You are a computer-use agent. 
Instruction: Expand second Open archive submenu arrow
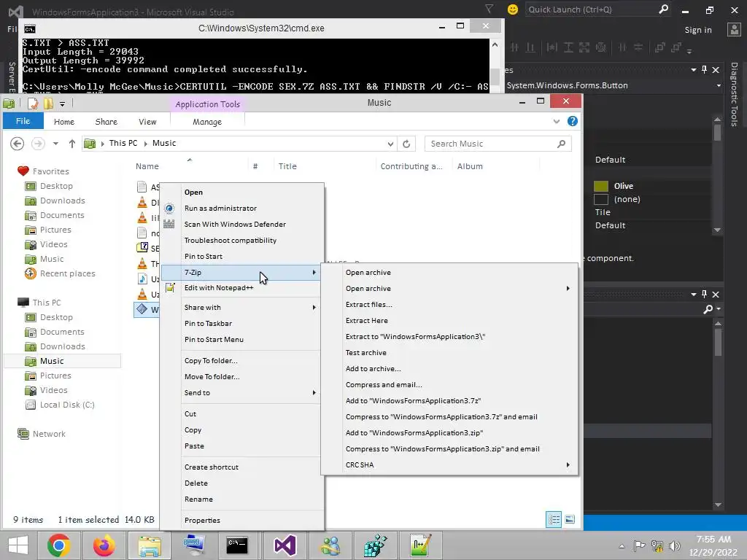tap(568, 289)
